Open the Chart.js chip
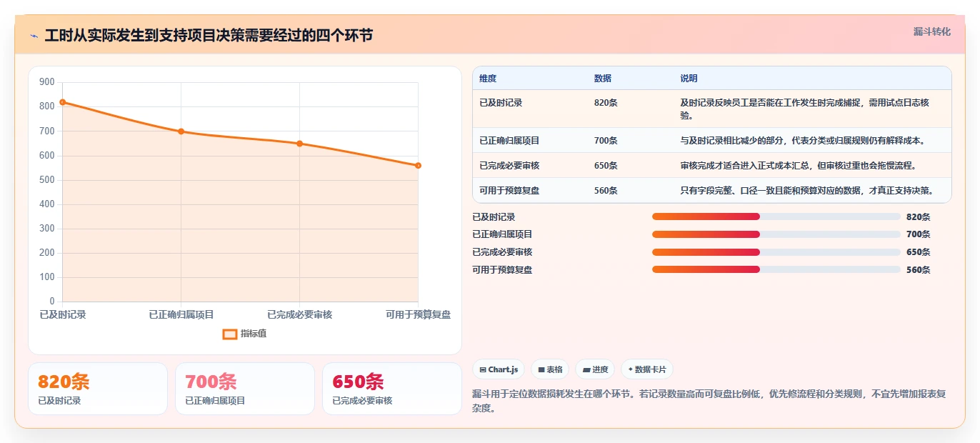 499,369
